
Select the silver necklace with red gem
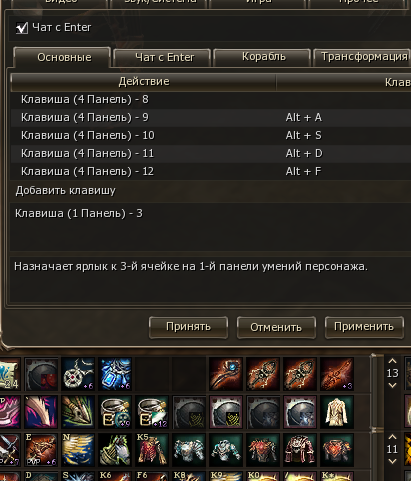click(x=78, y=374)
